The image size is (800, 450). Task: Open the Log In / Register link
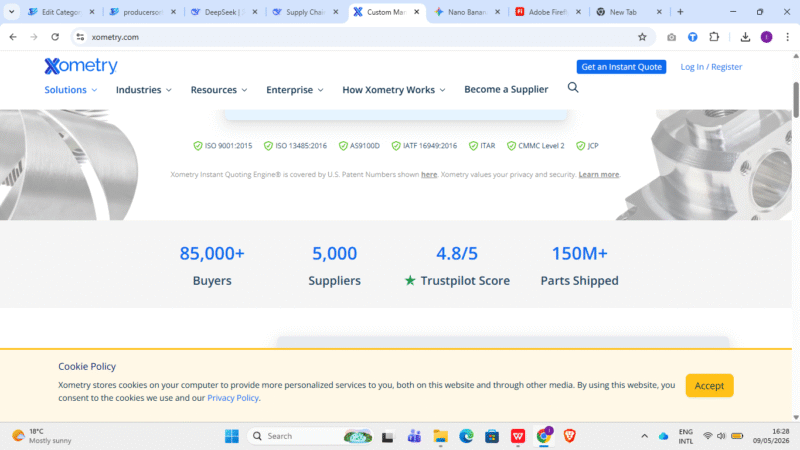(711, 67)
